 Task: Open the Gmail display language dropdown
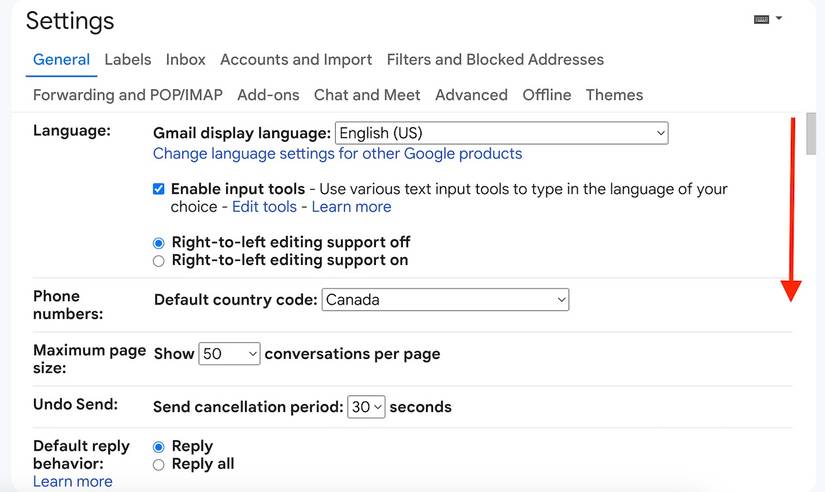pyautogui.click(x=501, y=133)
